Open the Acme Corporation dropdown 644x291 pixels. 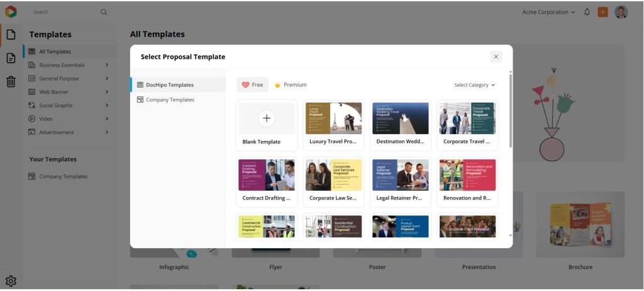coord(548,12)
